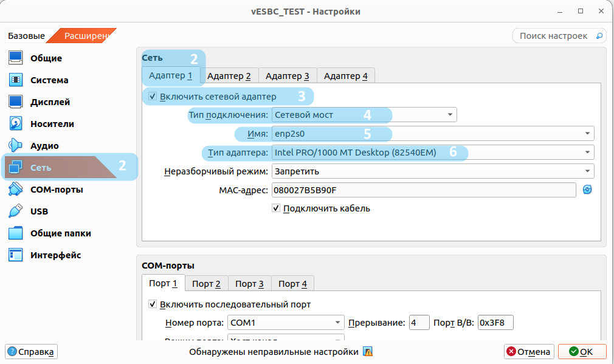Open the Аудио speaker icon
Image resolution: width=614 pixels, height=364 pixels.
tap(16, 146)
